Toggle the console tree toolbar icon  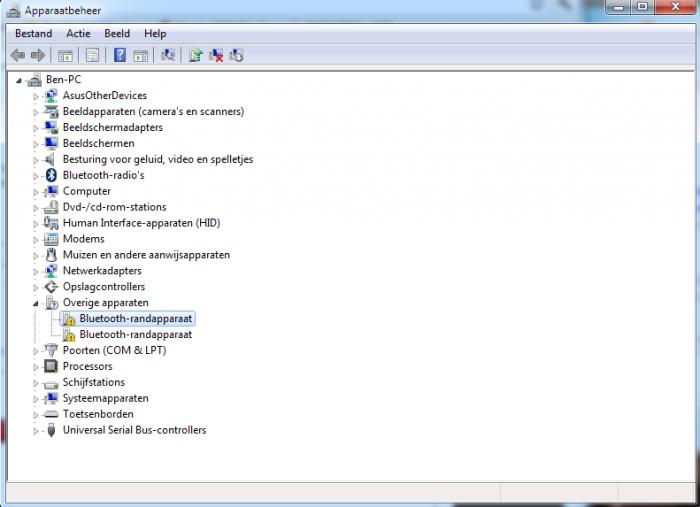coord(65,56)
